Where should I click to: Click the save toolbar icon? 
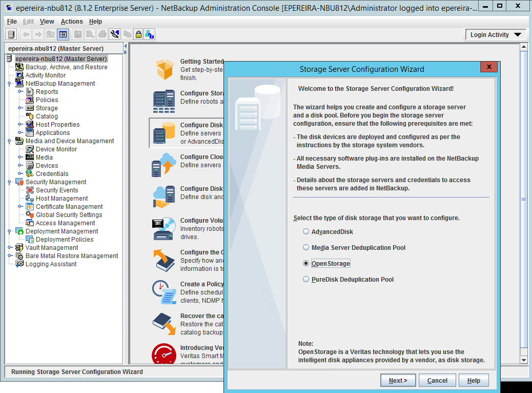(x=78, y=34)
